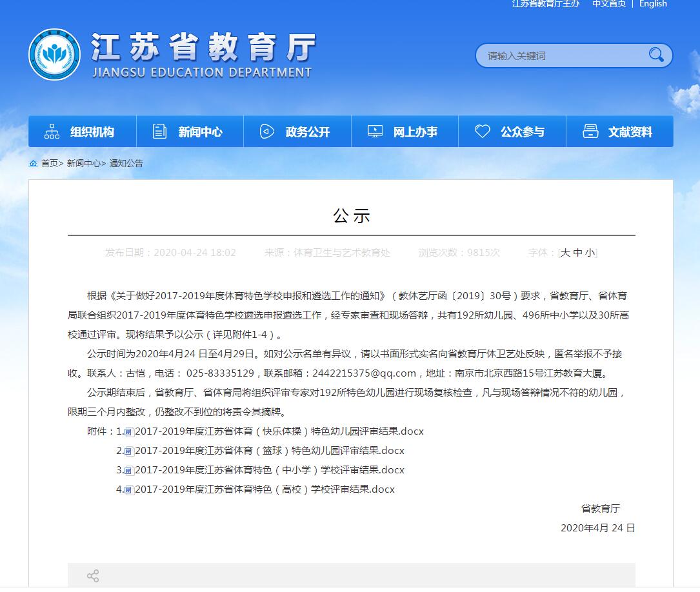Screen dimensions: 700x592
Task: Open the 网上办事 menu
Action: tap(405, 131)
